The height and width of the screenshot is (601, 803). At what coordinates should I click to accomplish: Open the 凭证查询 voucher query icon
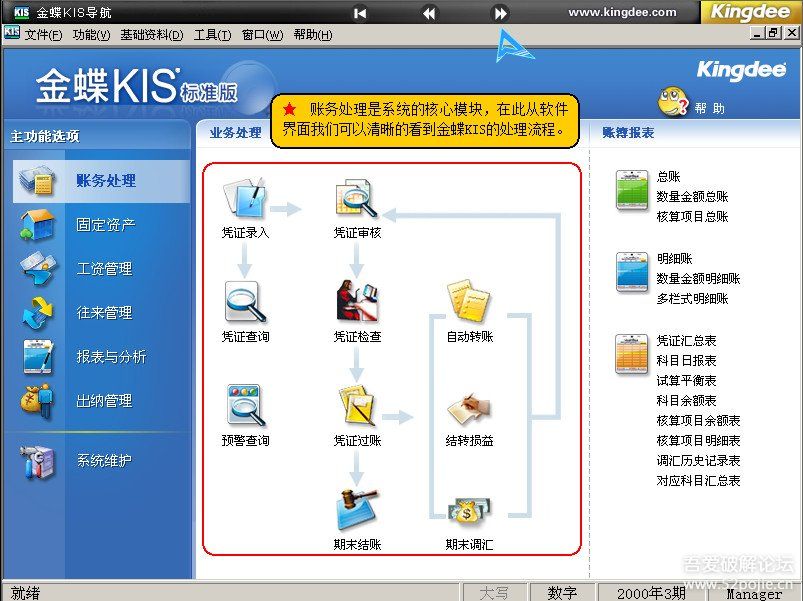click(x=244, y=302)
